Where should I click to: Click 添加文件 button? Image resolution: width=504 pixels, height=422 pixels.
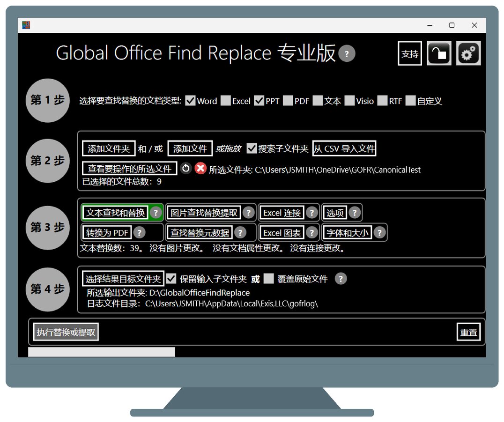[190, 148]
